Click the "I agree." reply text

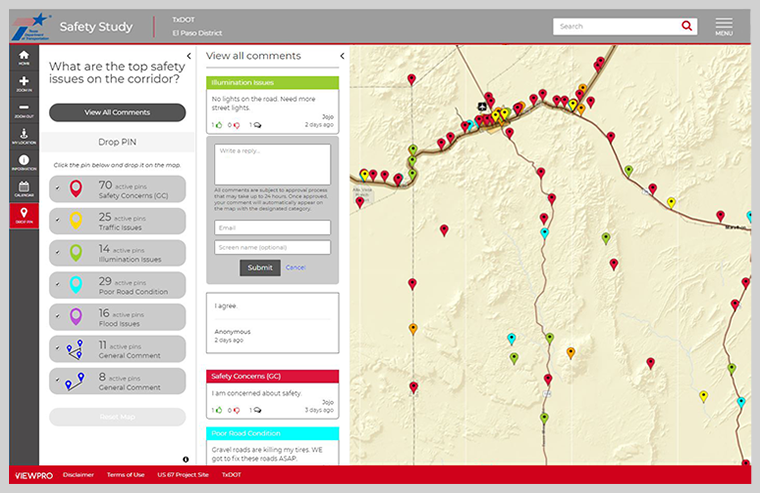[x=226, y=306]
